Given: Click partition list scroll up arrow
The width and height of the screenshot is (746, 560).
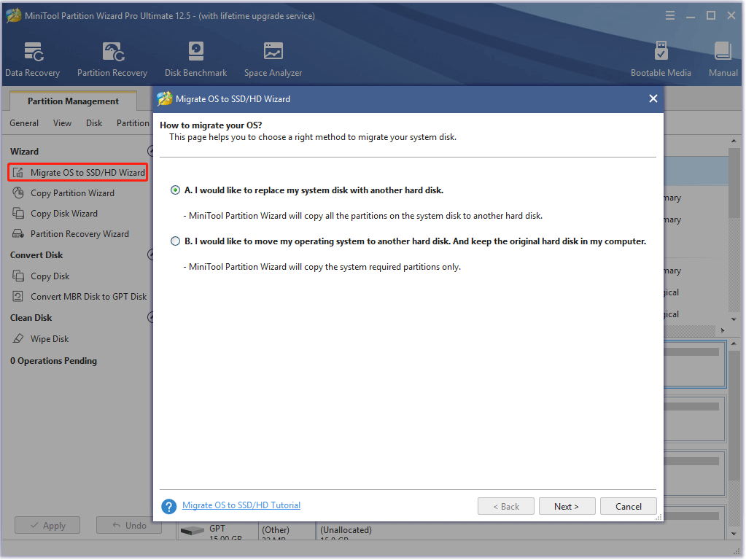Looking at the screenshot, I should click(734, 141).
